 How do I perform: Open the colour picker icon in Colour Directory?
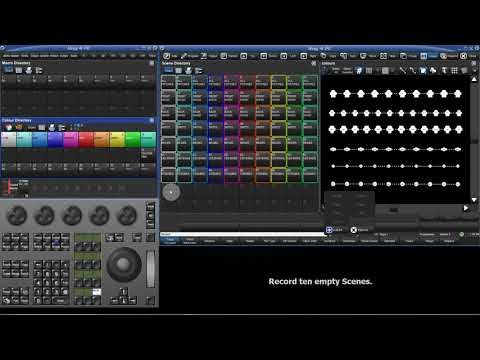[x=9, y=127]
